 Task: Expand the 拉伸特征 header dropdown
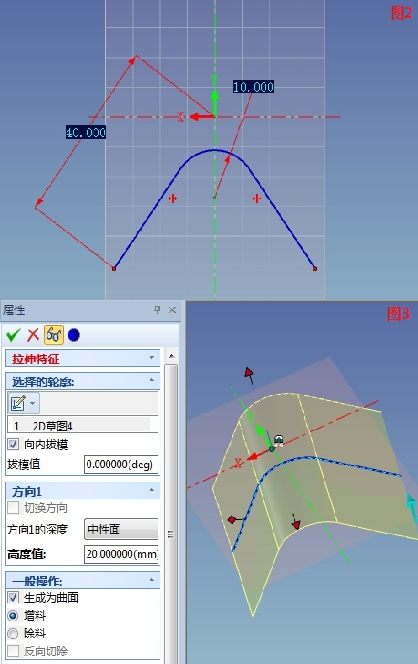[152, 358]
